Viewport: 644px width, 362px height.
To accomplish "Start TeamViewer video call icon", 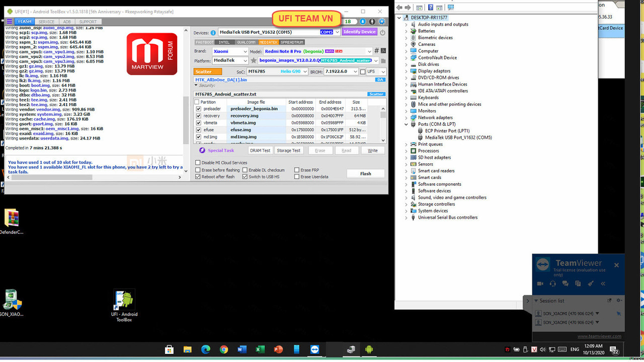I will [540, 284].
